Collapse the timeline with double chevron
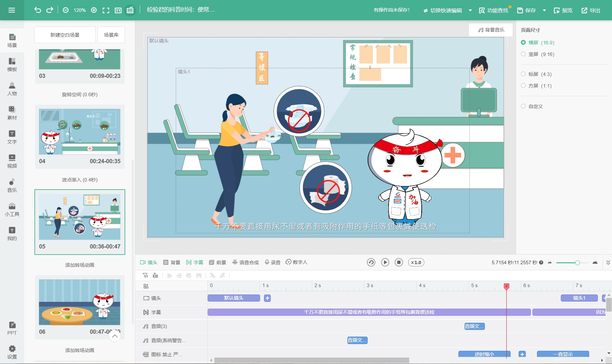612x364 pixels. [608, 262]
